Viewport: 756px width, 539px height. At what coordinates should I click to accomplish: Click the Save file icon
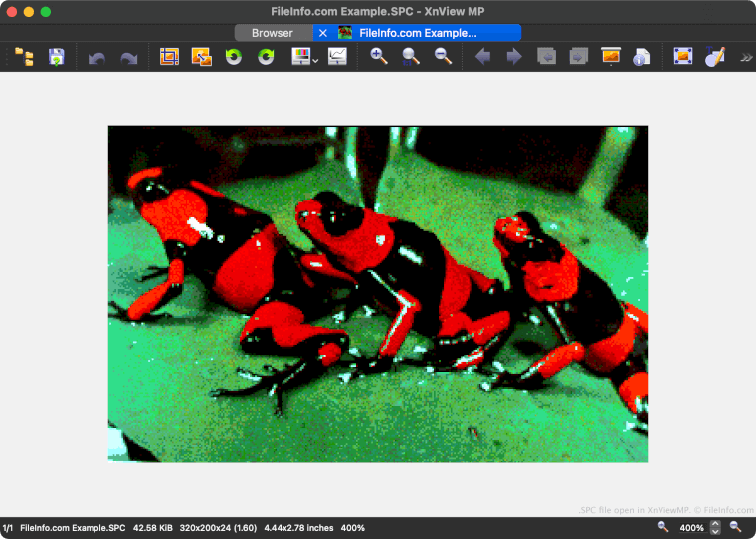pyautogui.click(x=57, y=57)
